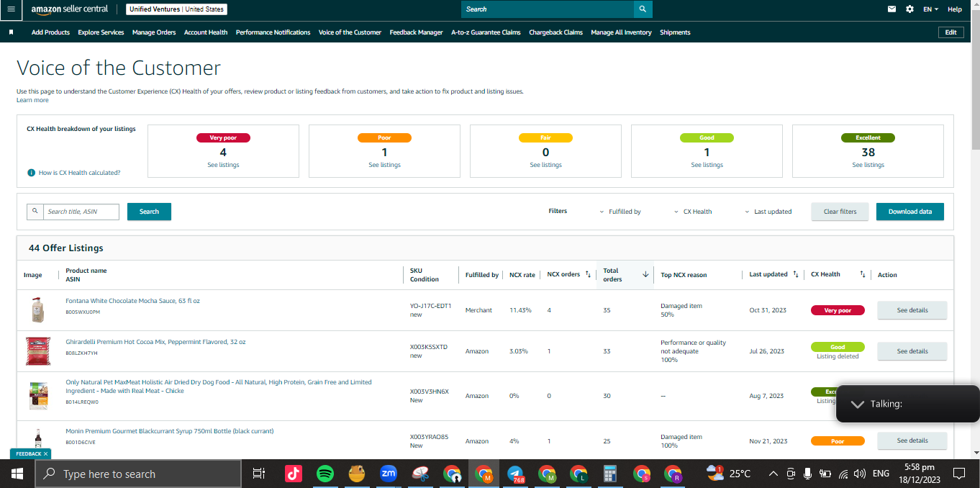See listings under Very poor

tap(223, 165)
